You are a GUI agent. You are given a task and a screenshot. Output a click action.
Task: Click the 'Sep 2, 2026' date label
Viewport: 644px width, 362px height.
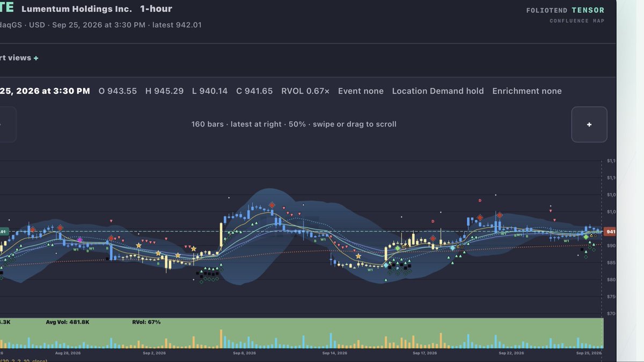(x=155, y=353)
